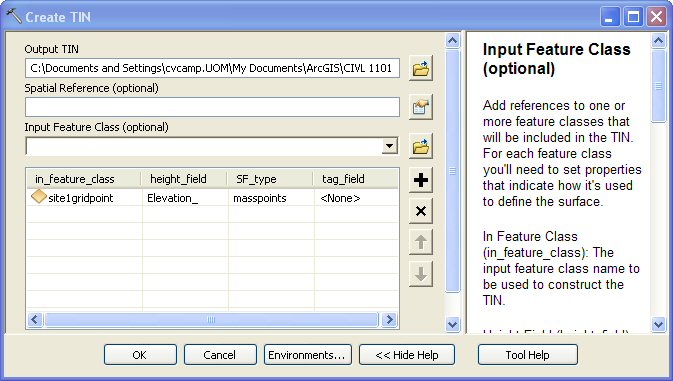
Task: Click help pane scroll up arrow
Action: [658, 41]
